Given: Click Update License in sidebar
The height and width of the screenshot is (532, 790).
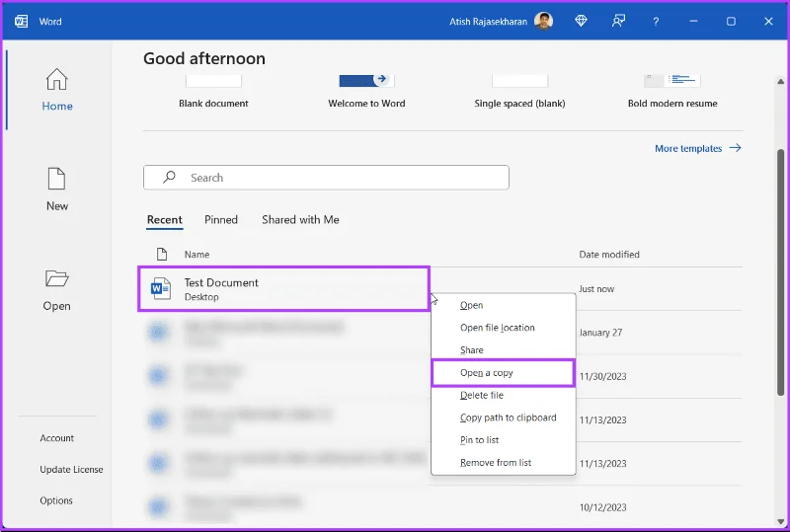Looking at the screenshot, I should click(71, 469).
